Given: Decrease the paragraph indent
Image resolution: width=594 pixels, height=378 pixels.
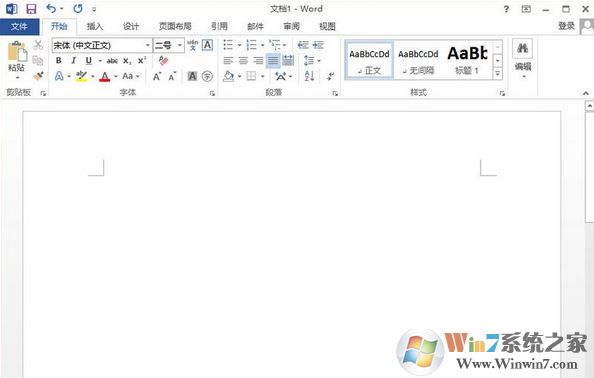Looking at the screenshot, I should [x=303, y=45].
